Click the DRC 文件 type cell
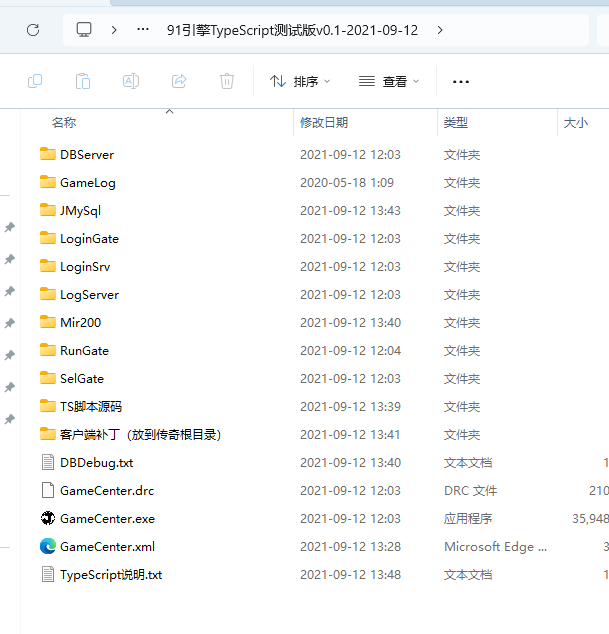This screenshot has width=609, height=634. pos(470,490)
